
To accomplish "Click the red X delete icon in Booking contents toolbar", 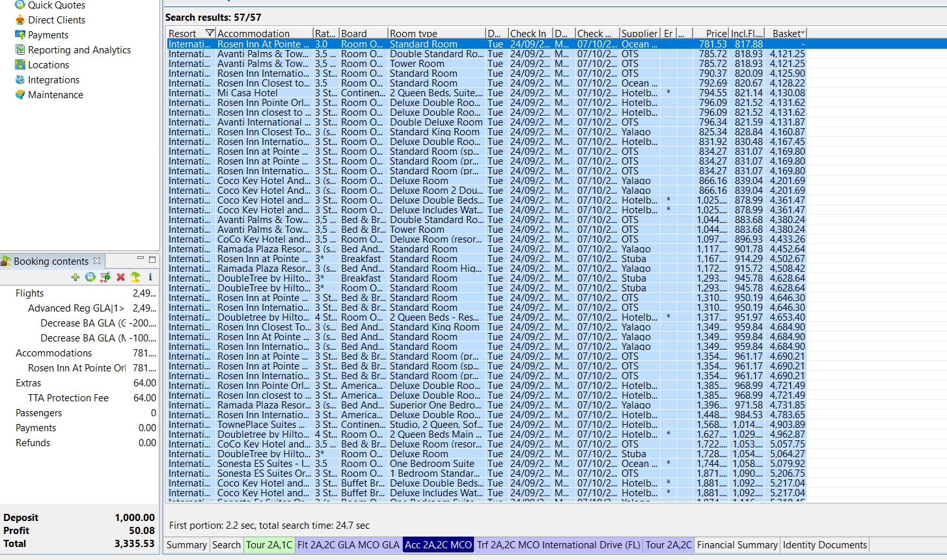I will coord(120,277).
